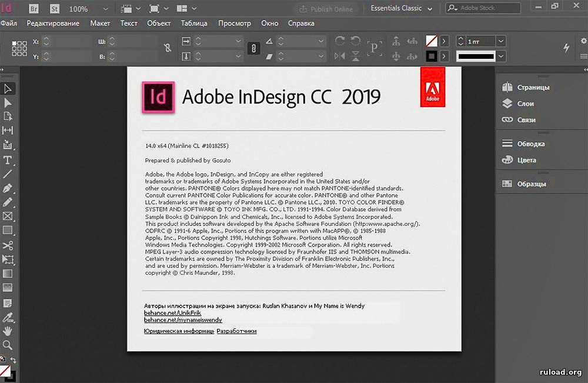Select the Rectangle Frame tool
The image size is (588, 383).
click(x=8, y=216)
